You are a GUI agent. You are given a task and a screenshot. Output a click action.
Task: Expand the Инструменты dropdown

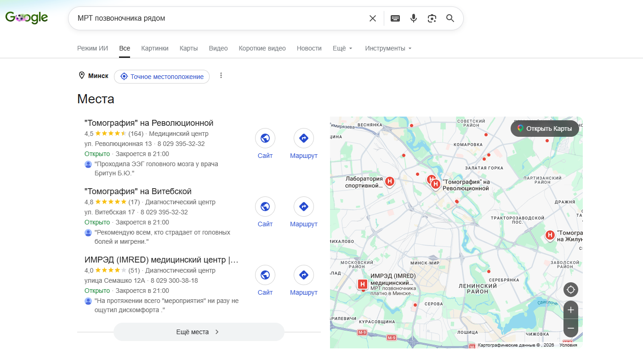388,48
